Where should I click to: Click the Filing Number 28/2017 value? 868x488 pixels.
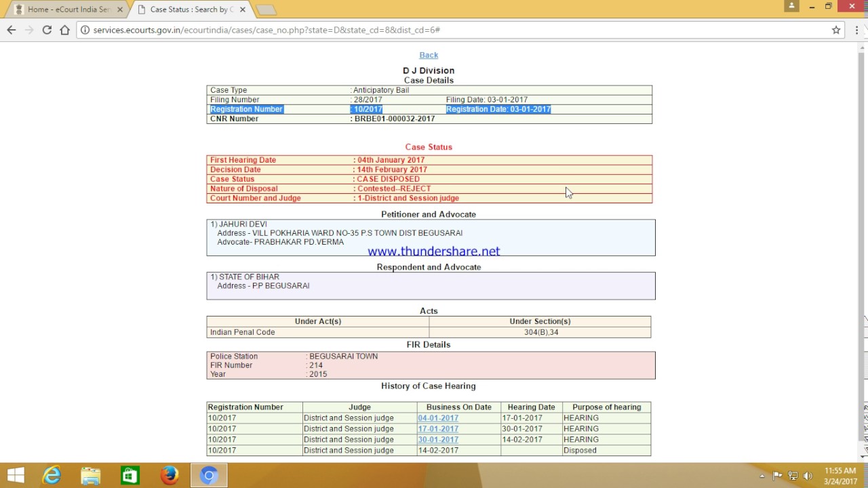pos(368,100)
